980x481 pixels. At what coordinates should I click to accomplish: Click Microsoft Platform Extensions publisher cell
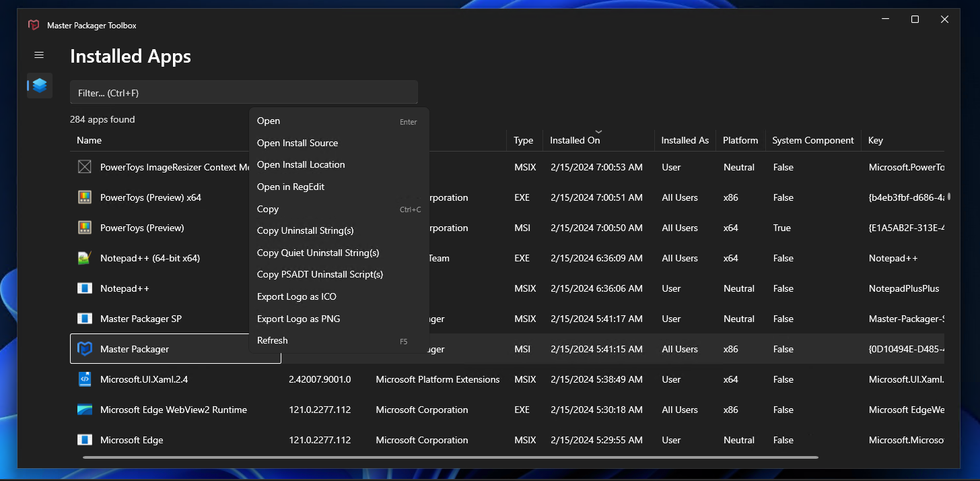click(438, 379)
